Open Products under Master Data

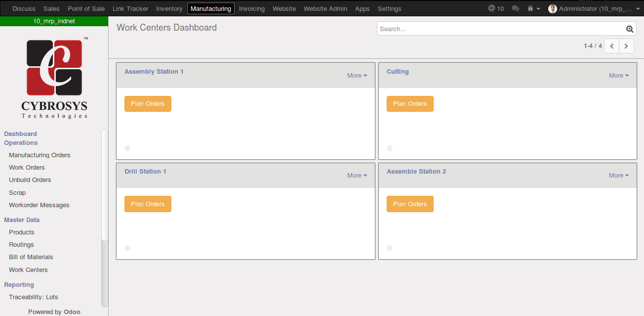[22, 232]
